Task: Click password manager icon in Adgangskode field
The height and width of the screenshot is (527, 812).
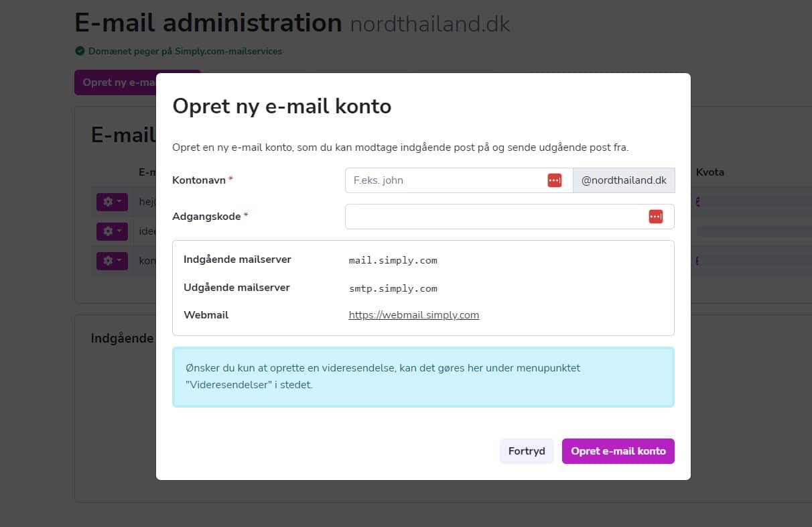Action: click(x=656, y=217)
